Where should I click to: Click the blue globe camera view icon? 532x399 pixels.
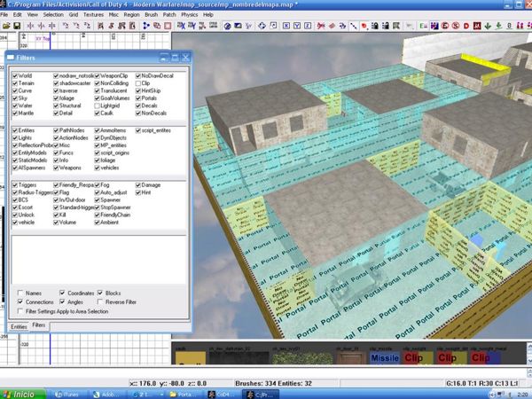[x=227, y=26]
